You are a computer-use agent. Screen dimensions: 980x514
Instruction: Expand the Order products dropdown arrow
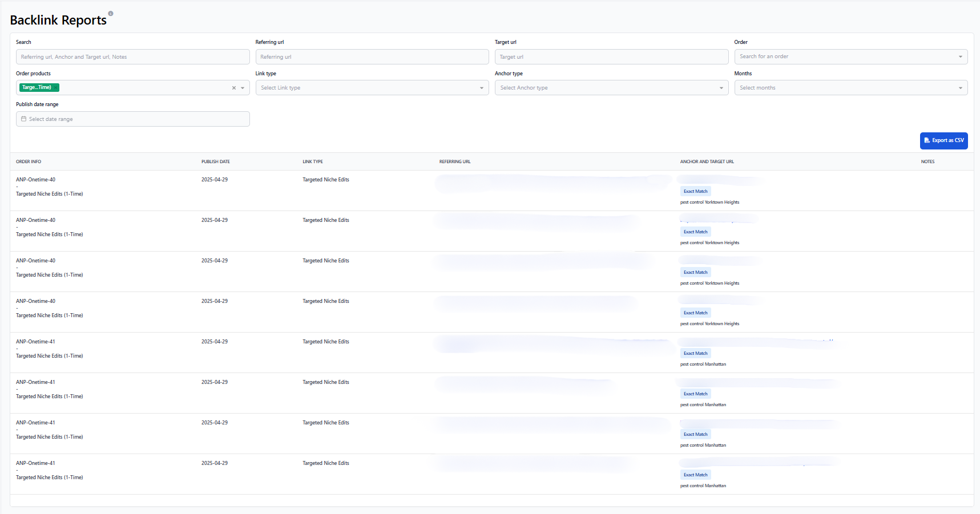point(243,88)
